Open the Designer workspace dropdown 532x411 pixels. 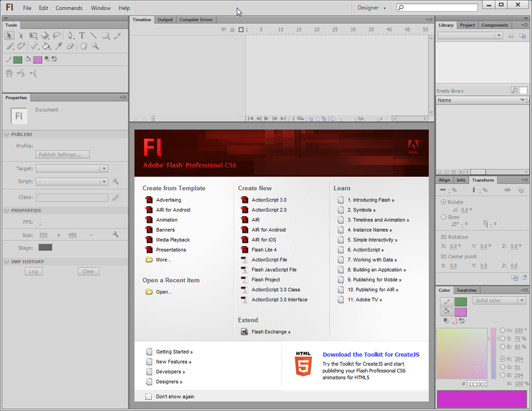click(x=372, y=8)
